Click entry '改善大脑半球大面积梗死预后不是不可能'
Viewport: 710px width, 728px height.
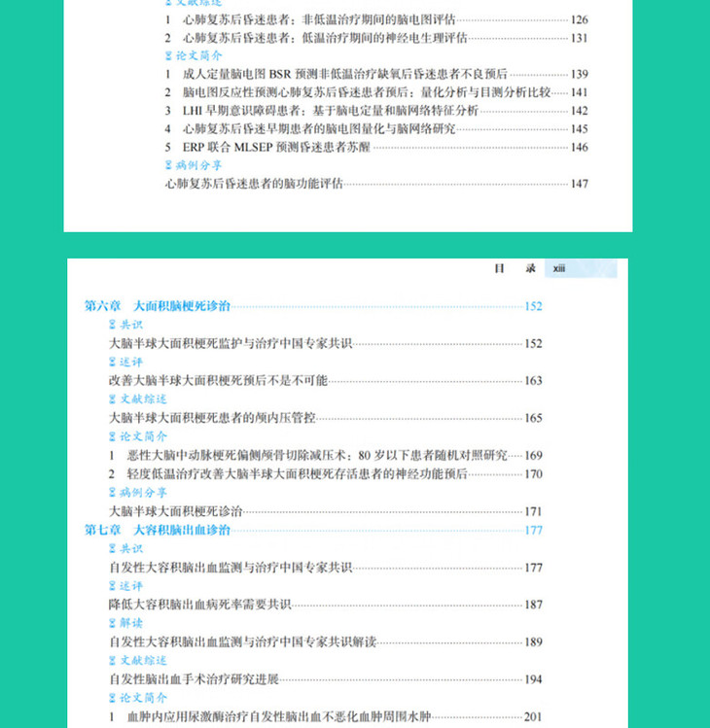coord(219,381)
